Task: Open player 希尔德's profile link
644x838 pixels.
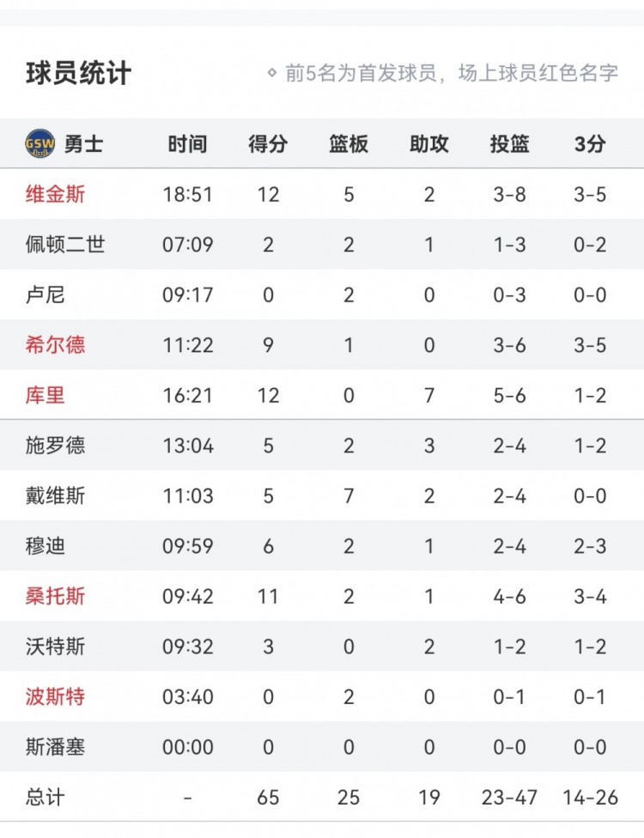Action: pyautogui.click(x=55, y=345)
